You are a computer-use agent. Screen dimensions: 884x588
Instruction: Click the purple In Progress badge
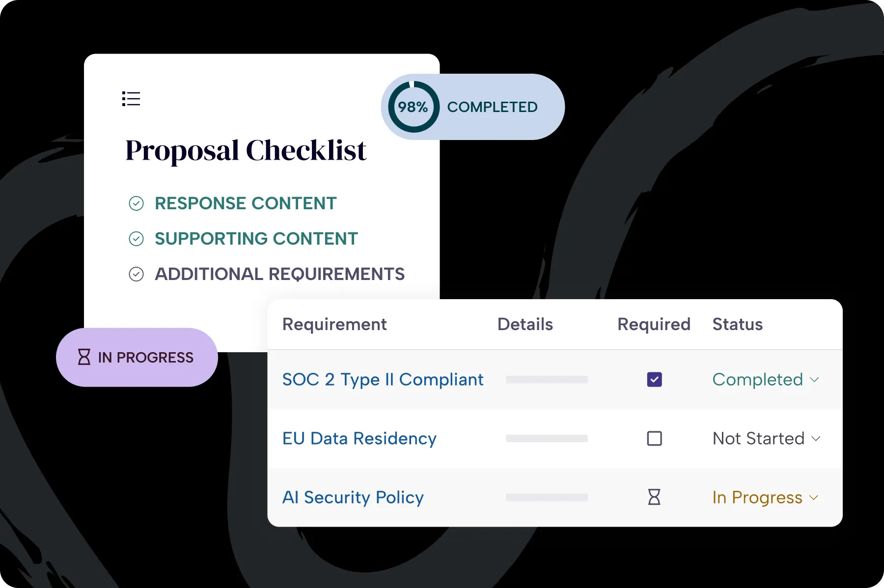coord(137,357)
